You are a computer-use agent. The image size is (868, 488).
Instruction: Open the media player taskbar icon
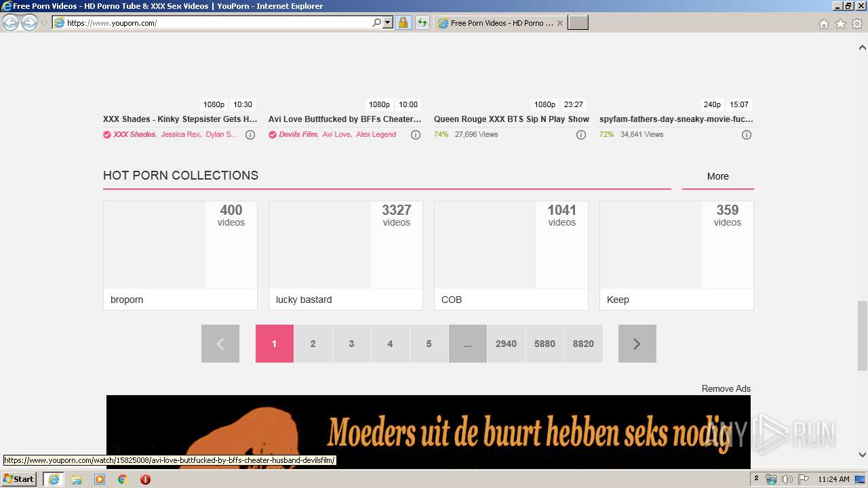[x=100, y=479]
